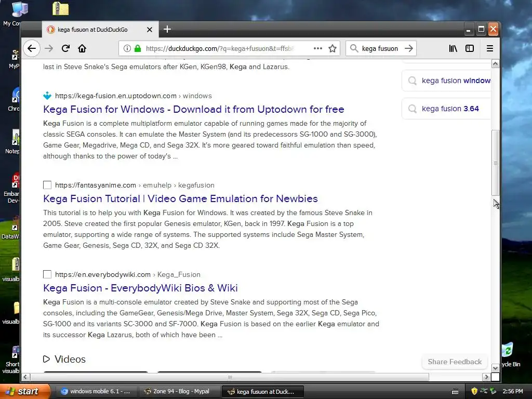Screen dimensions: 532x399
Task: Click the Share Feedback button
Action: pos(455,362)
